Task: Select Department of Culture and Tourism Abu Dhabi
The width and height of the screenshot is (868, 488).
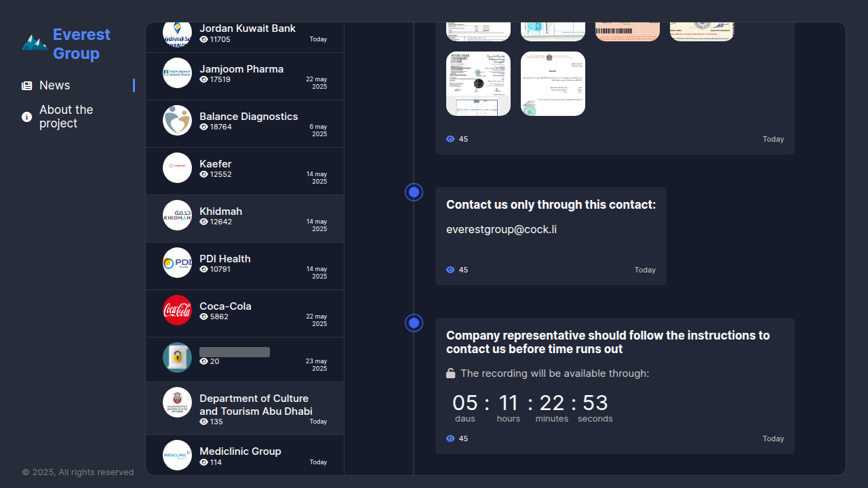Action: (x=245, y=409)
